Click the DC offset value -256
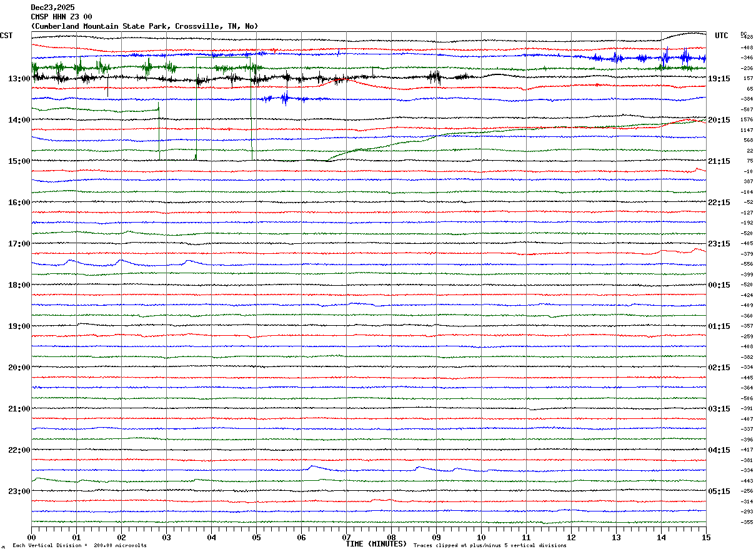The height and width of the screenshot is (554, 756). click(x=747, y=491)
